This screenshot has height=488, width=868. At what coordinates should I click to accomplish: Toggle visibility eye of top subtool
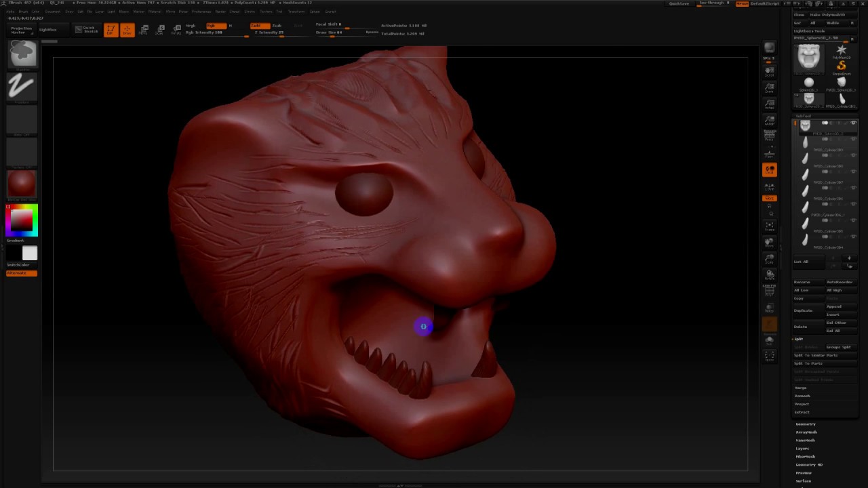pyautogui.click(x=853, y=123)
